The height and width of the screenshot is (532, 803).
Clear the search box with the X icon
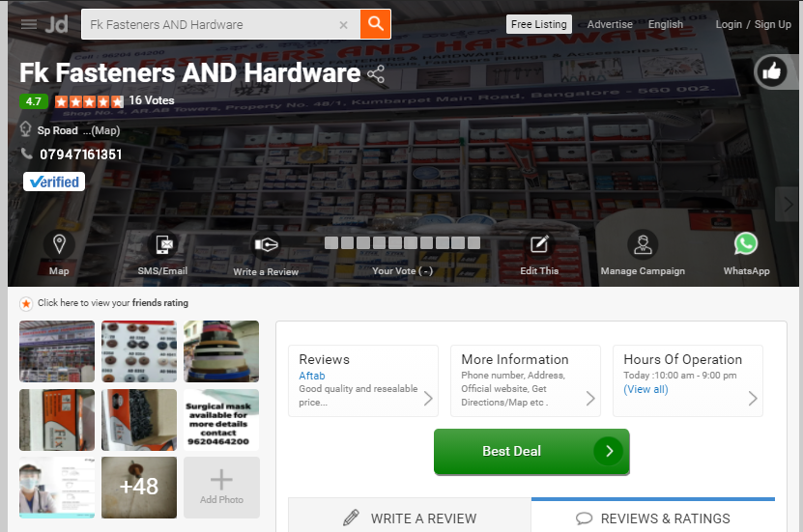(x=344, y=24)
